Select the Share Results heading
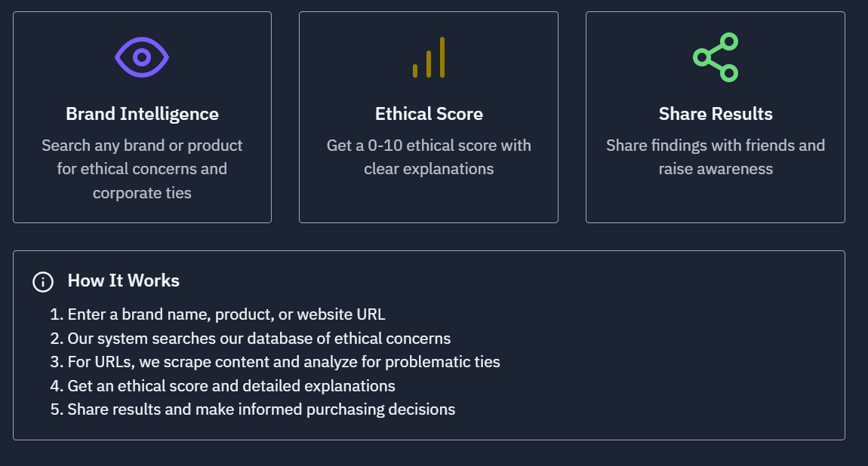The height and width of the screenshot is (466, 868). click(716, 114)
